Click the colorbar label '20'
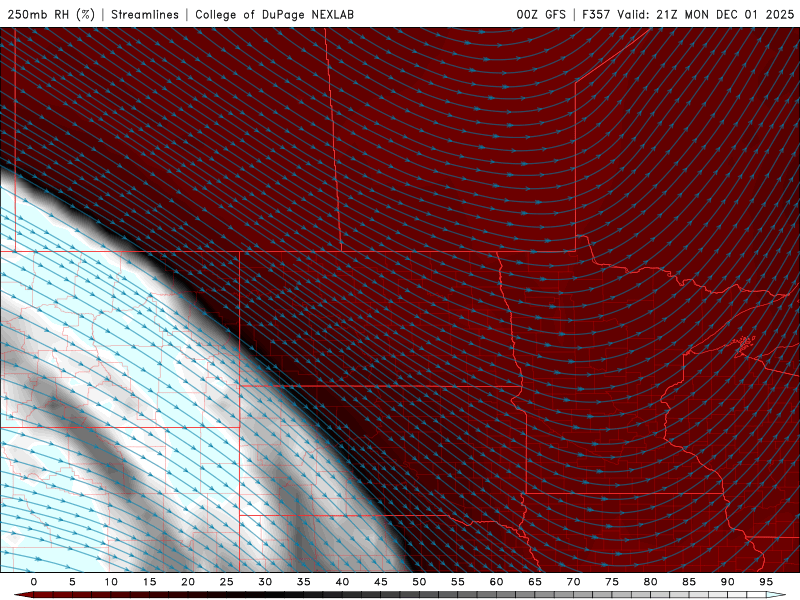 pos(188,582)
